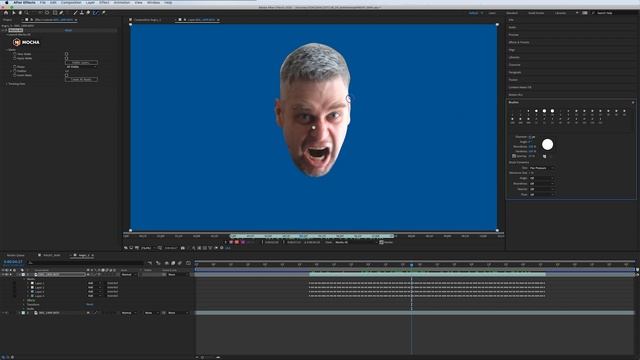Switch to the Composition Angry_1 viewer tab
The width and height of the screenshot is (640, 360).
click(147, 20)
